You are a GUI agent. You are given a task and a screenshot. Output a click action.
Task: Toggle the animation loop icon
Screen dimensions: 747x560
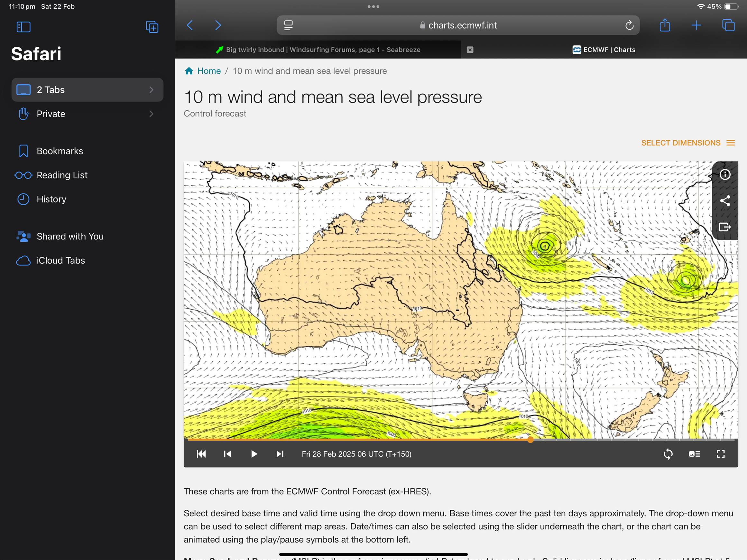(x=668, y=454)
